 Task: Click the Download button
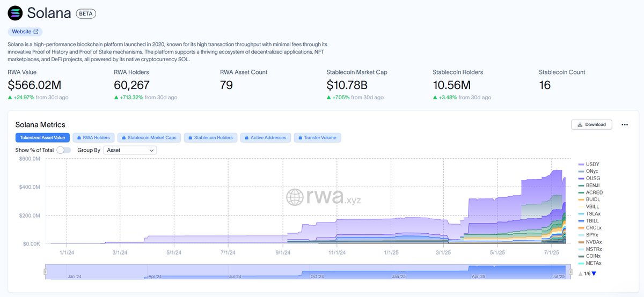tap(591, 124)
